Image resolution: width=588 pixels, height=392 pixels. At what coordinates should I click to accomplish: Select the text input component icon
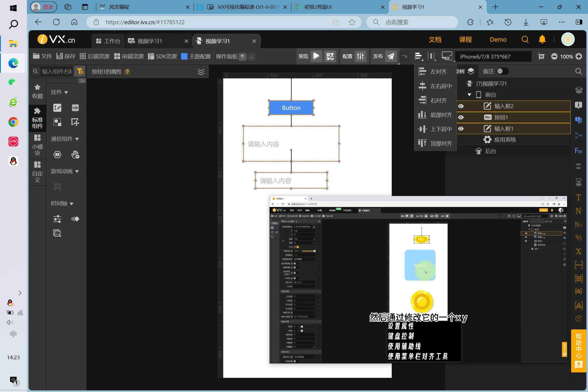pyautogui.click(x=57, y=108)
